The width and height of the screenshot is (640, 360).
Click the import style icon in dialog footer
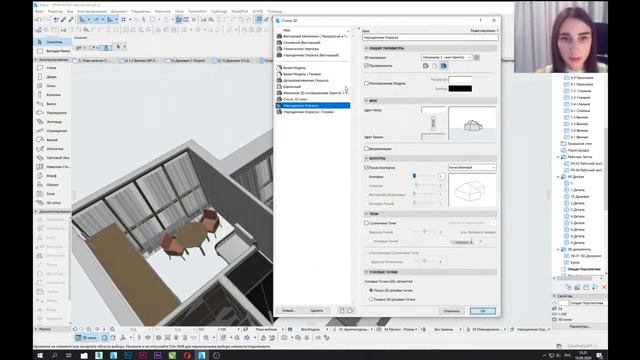(x=342, y=310)
